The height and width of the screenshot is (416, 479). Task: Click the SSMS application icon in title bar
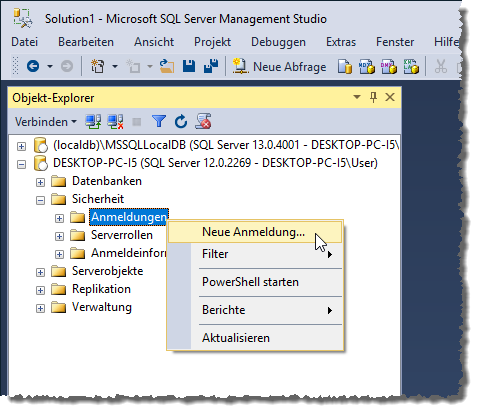point(23,18)
